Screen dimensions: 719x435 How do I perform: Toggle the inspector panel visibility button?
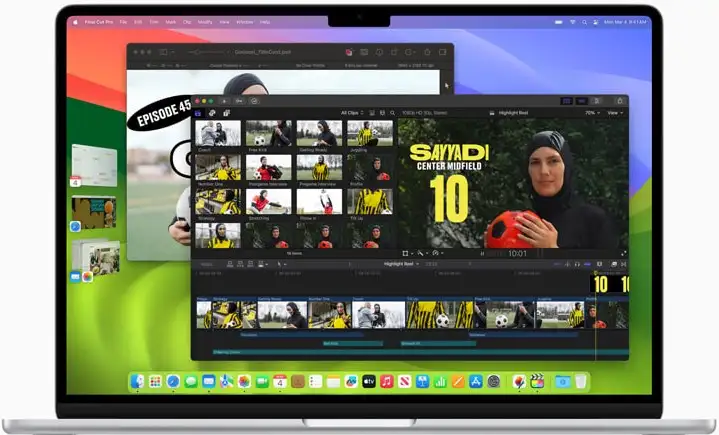click(597, 101)
